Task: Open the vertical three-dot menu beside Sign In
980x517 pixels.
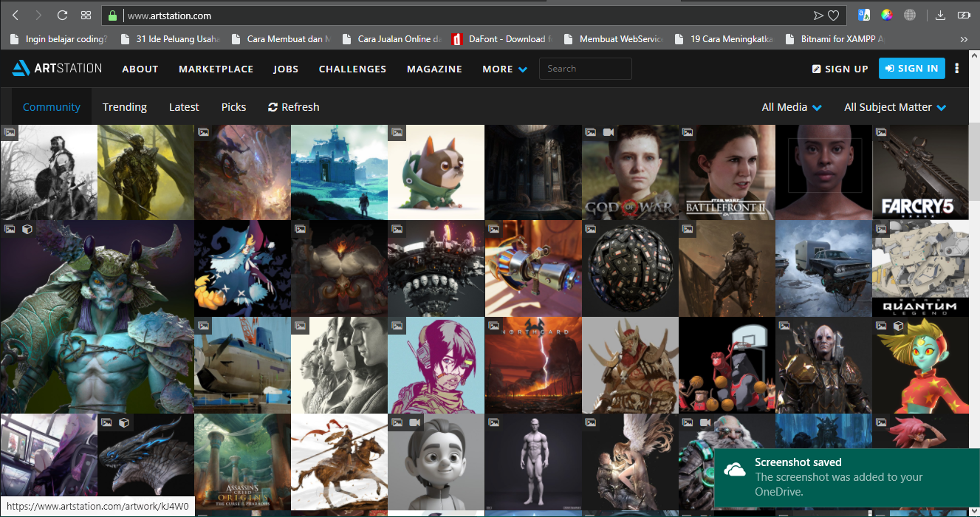Action: pyautogui.click(x=957, y=69)
